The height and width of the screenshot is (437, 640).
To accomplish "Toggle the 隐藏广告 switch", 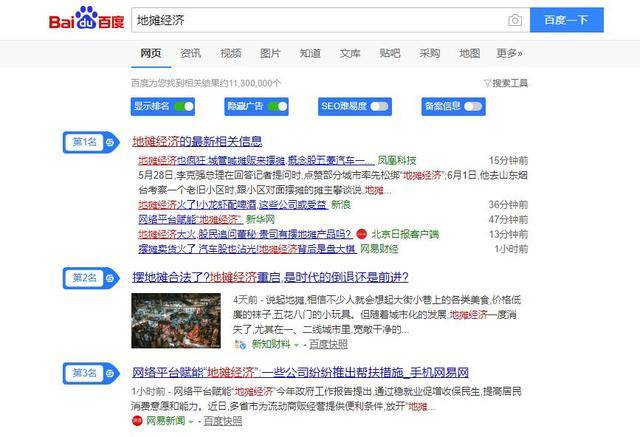I will [277, 106].
